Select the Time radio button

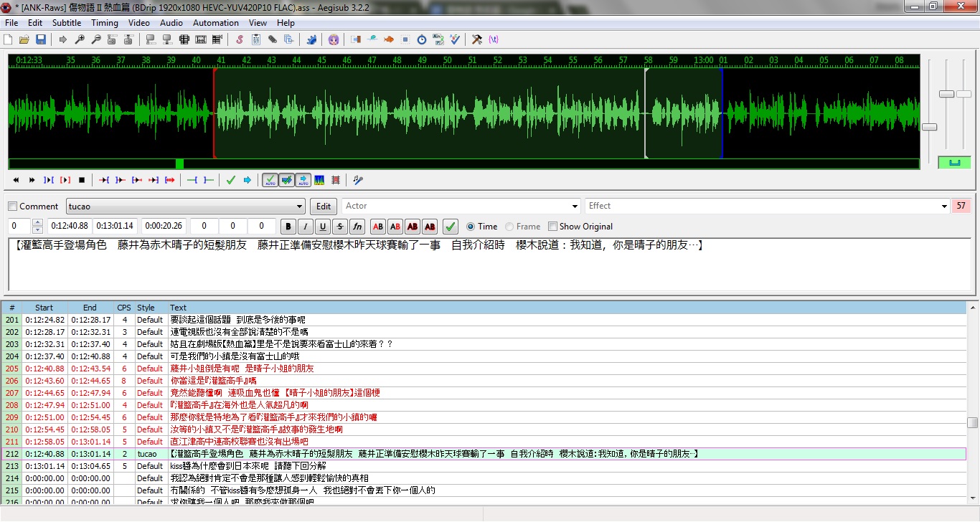point(471,227)
